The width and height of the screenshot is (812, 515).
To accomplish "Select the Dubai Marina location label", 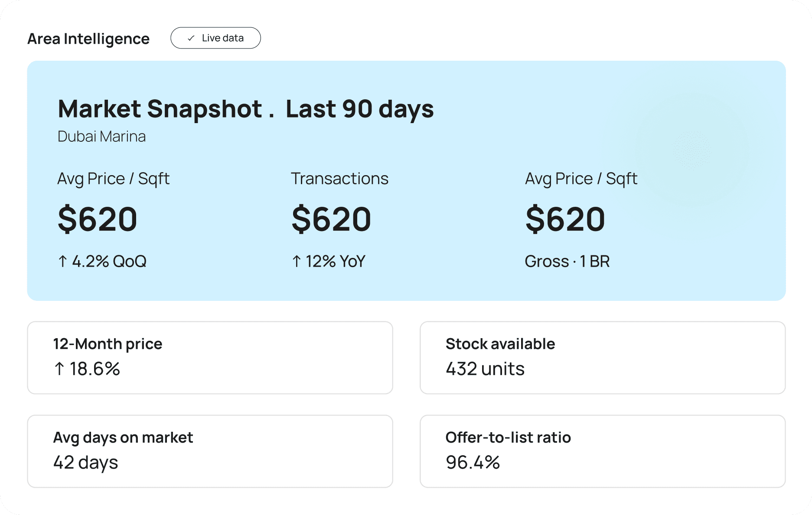I will (x=102, y=137).
